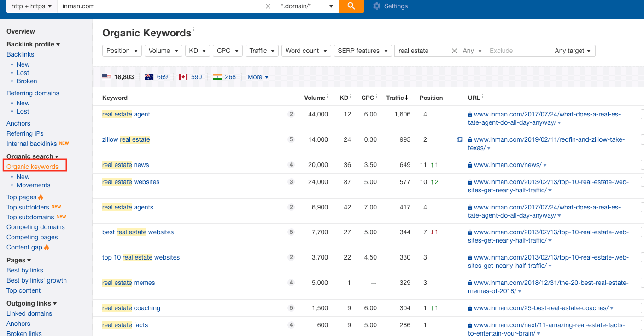
Task: Open the Position filter dropdown
Action: (122, 51)
